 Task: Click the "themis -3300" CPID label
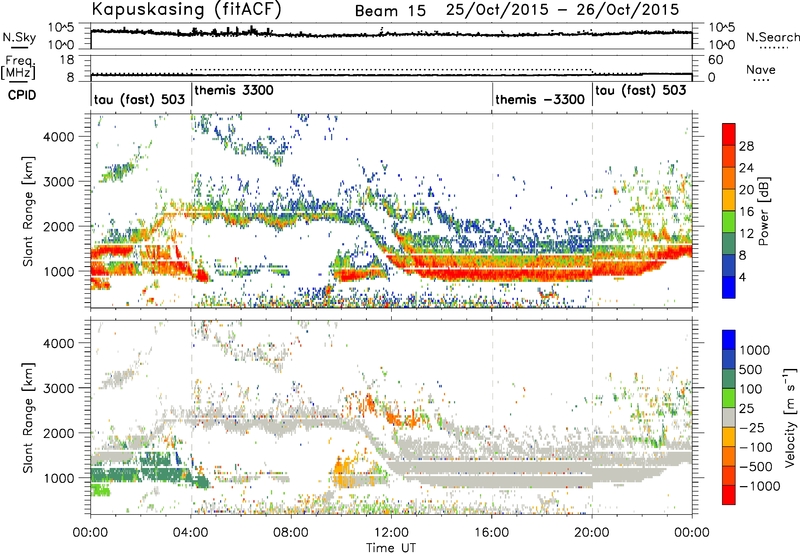pyautogui.click(x=540, y=99)
